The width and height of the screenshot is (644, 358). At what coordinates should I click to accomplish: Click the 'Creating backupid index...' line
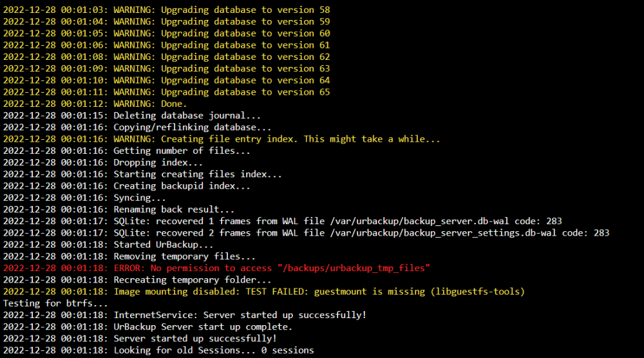pyautogui.click(x=126, y=186)
